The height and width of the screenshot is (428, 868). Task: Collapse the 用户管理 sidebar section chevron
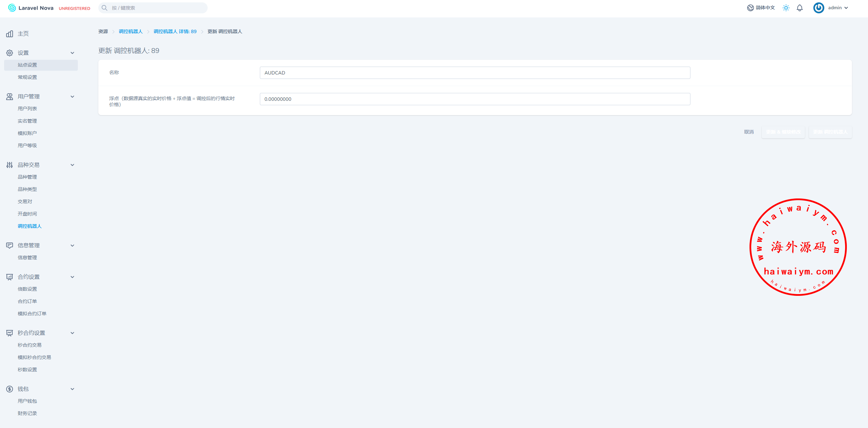pyautogui.click(x=72, y=97)
